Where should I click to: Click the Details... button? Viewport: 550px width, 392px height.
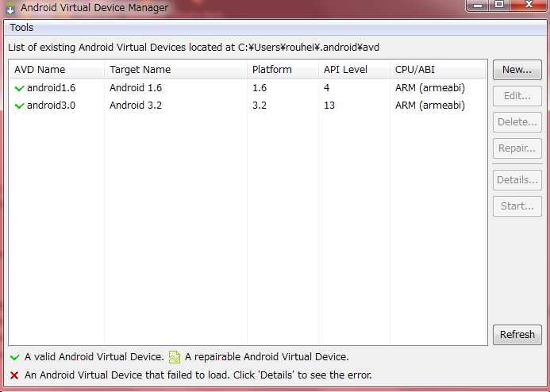(x=517, y=180)
